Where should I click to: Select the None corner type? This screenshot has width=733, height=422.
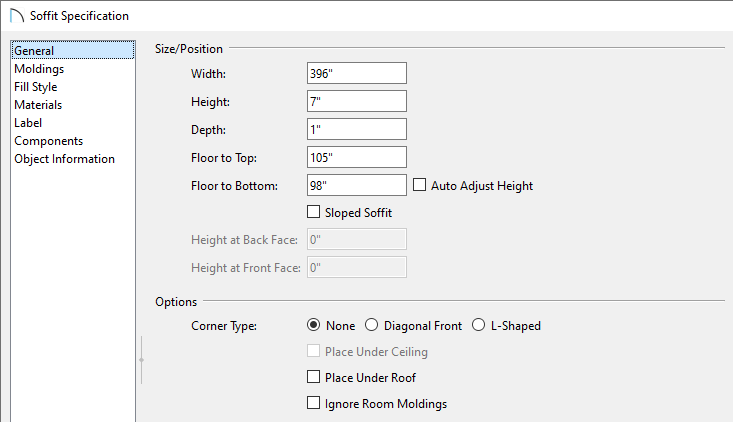pyautogui.click(x=314, y=325)
